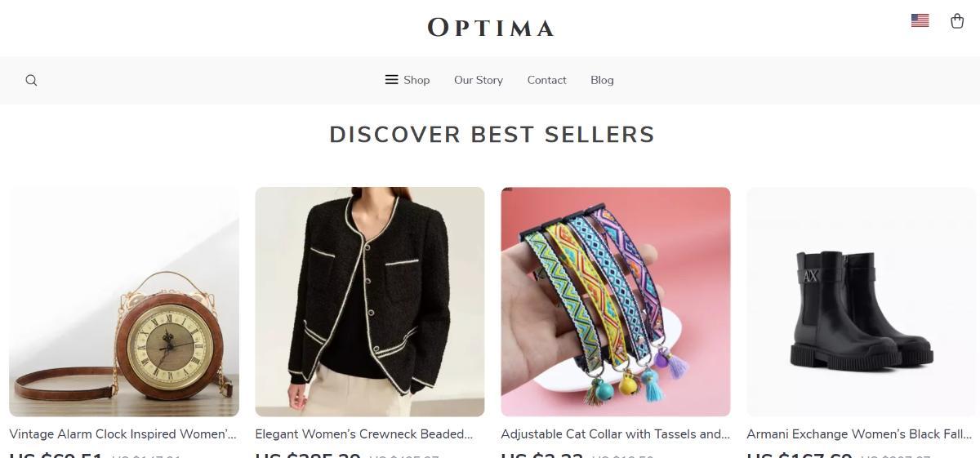Open the search magnifier icon

(x=31, y=80)
